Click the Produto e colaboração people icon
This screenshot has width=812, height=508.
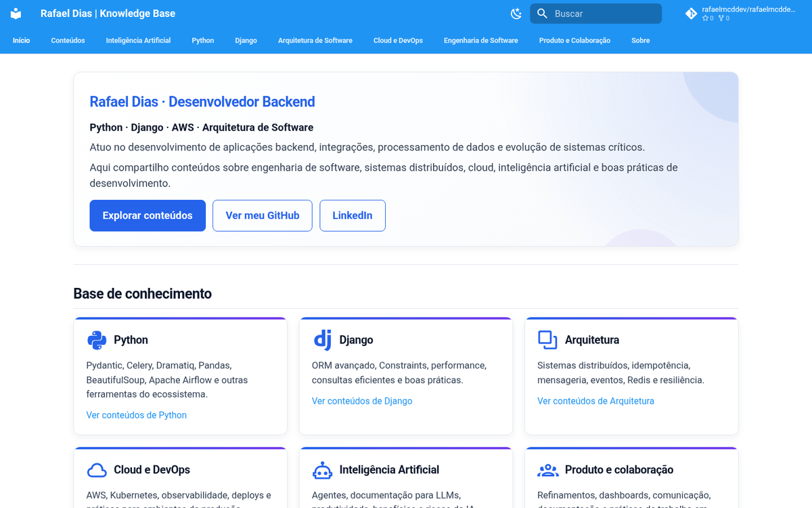point(547,470)
